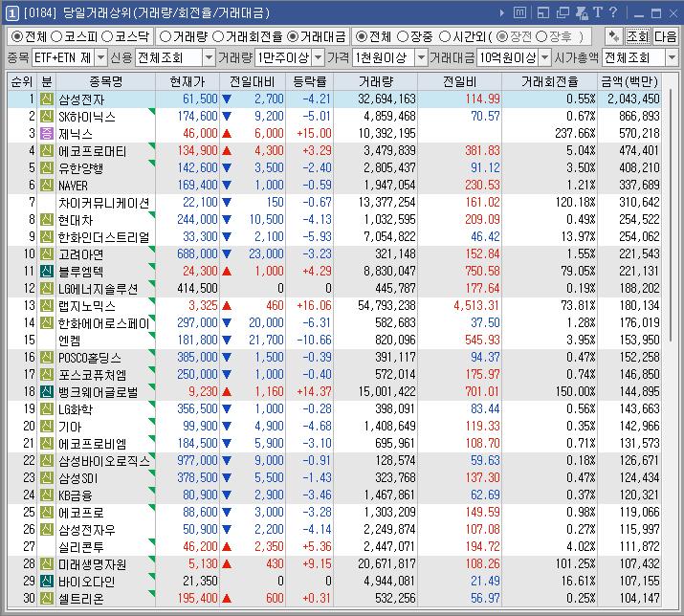This screenshot has width=684, height=616.
Task: Click the 엔켐 stock name
Action: click(x=70, y=341)
